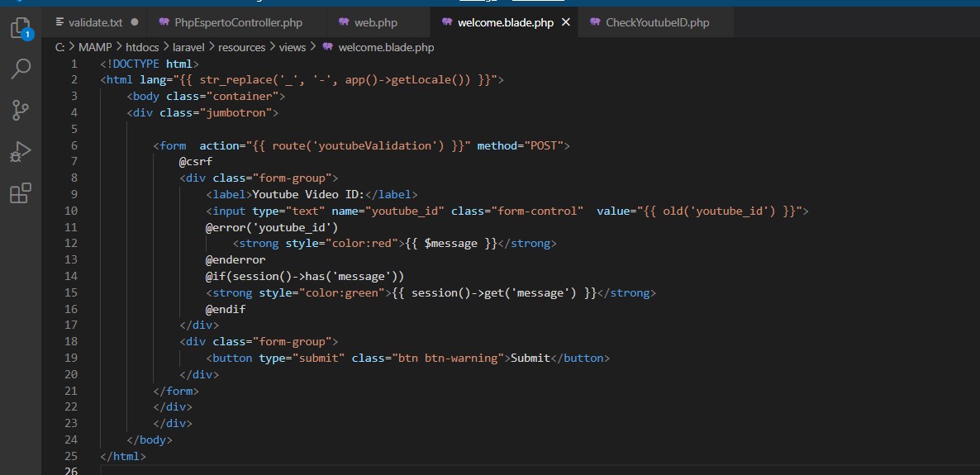980x475 pixels.
Task: Click the '<!DOCTYPE html>' text on line 1
Action: click(x=150, y=64)
